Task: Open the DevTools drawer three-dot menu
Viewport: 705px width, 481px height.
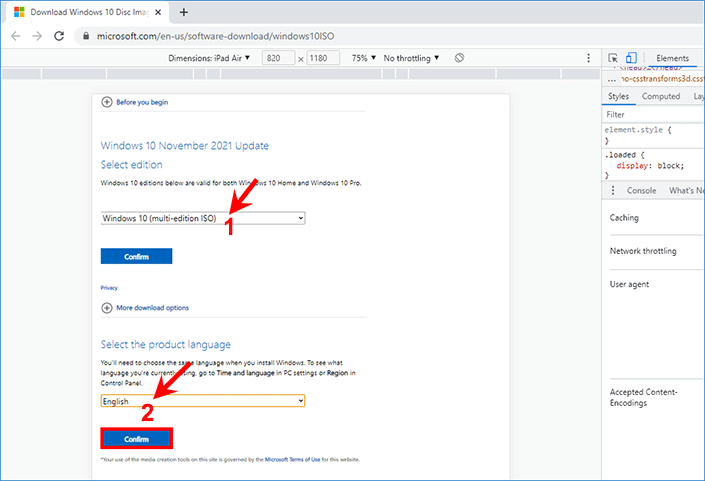Action: 612,191
